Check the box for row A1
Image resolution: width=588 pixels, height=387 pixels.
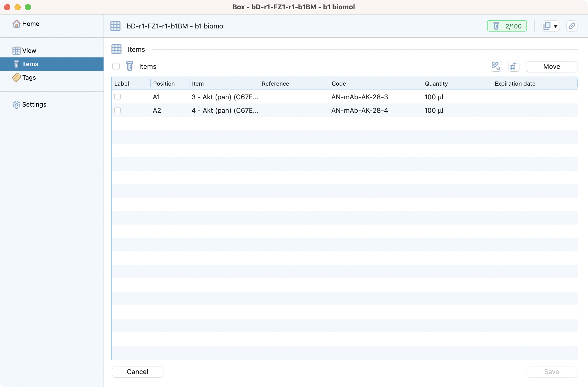click(x=117, y=97)
